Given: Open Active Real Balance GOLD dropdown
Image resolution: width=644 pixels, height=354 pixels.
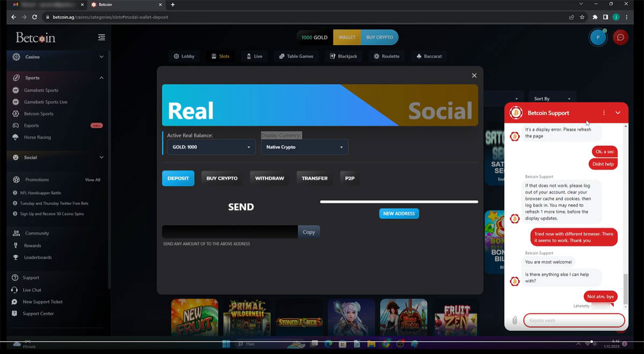Looking at the screenshot, I should click(211, 147).
